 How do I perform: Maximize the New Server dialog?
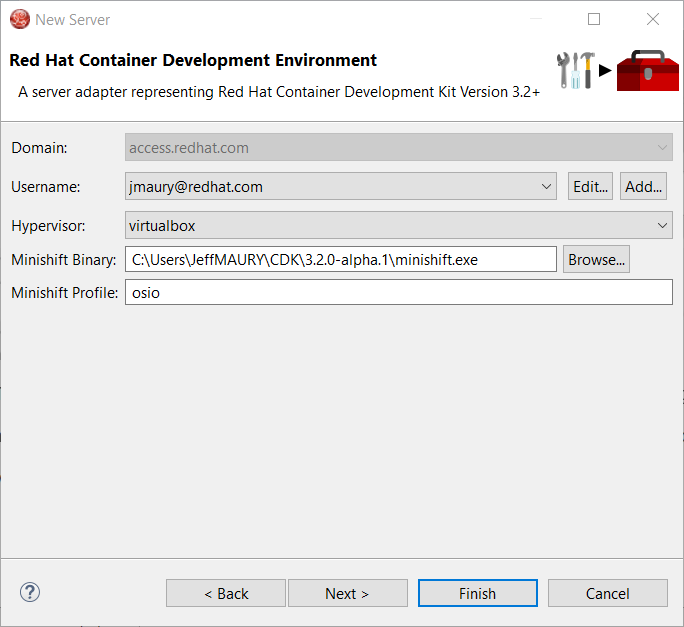[x=594, y=19]
